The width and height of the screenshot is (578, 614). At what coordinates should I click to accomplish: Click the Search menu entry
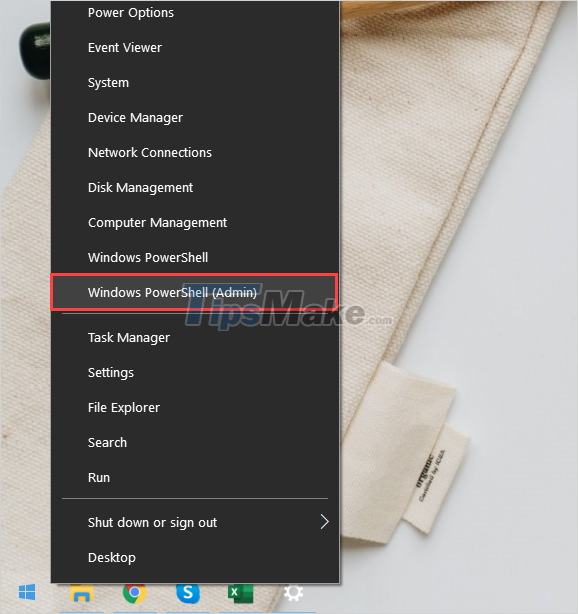(x=195, y=442)
